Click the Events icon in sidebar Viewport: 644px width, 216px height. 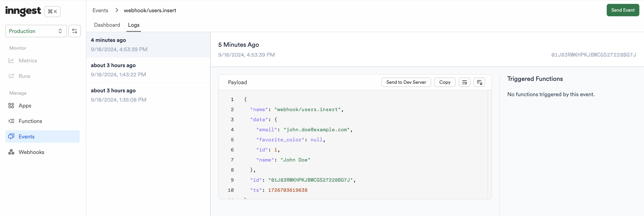(x=11, y=136)
